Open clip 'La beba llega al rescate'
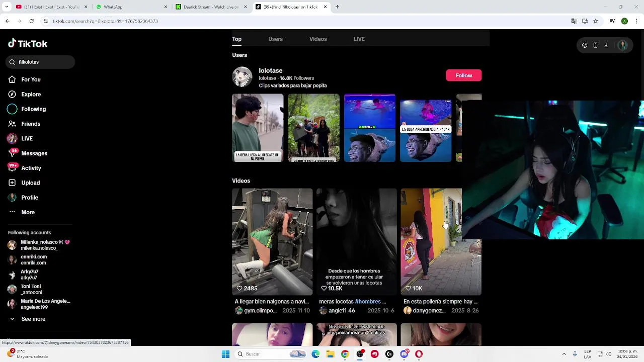The width and height of the screenshot is (644, 362). tap(258, 128)
